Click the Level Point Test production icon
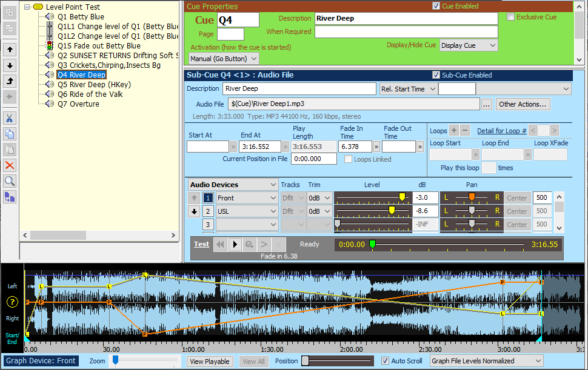The width and height of the screenshot is (588, 370). [x=38, y=7]
